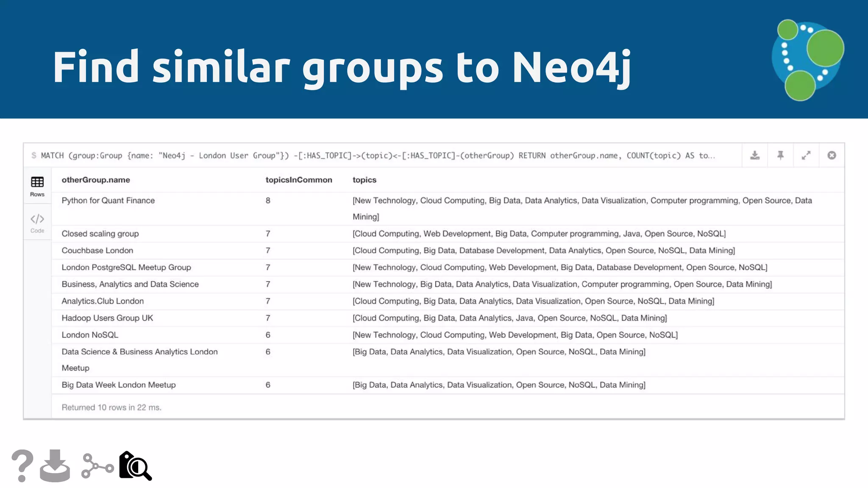Select the Hadoop Users Group UK cell
Image resolution: width=868 pixels, height=488 pixels.
pyautogui.click(x=107, y=318)
